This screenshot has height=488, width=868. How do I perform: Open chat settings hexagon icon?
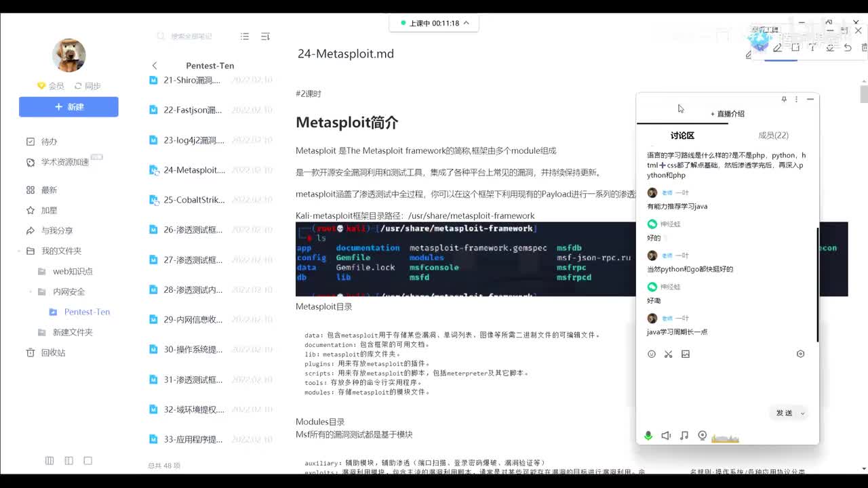pos(800,354)
